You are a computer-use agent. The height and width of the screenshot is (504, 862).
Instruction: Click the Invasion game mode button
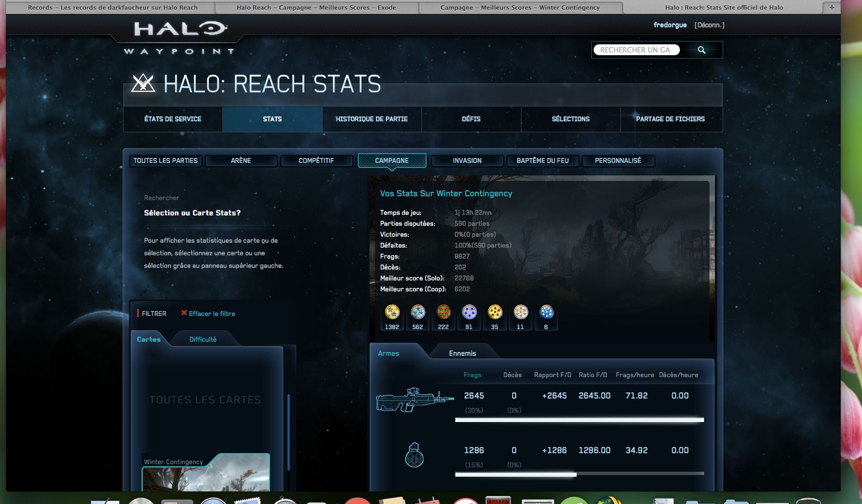click(x=467, y=161)
